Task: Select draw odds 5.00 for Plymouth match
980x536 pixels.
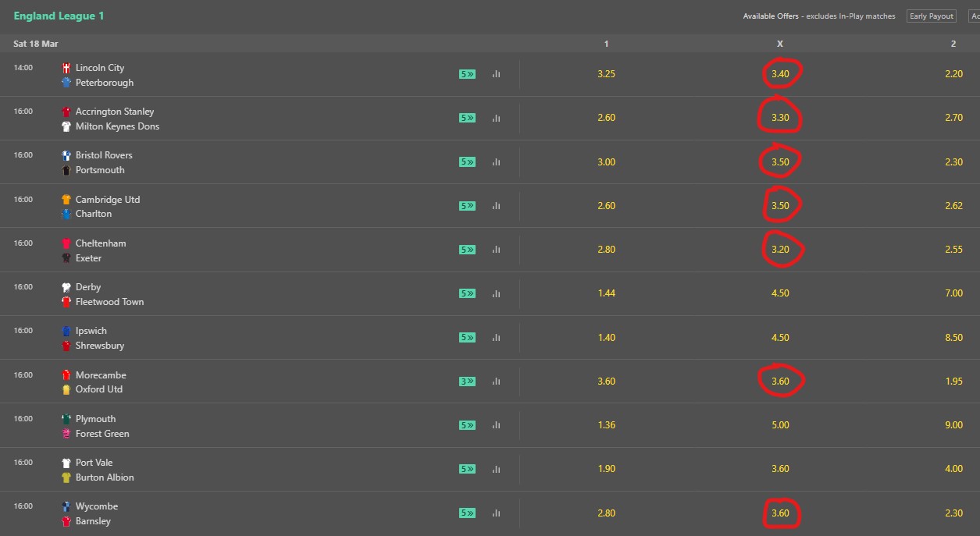Action: 780,425
